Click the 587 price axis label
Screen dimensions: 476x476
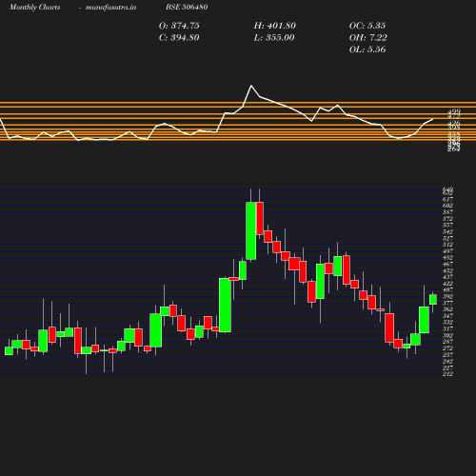pyautogui.click(x=447, y=212)
